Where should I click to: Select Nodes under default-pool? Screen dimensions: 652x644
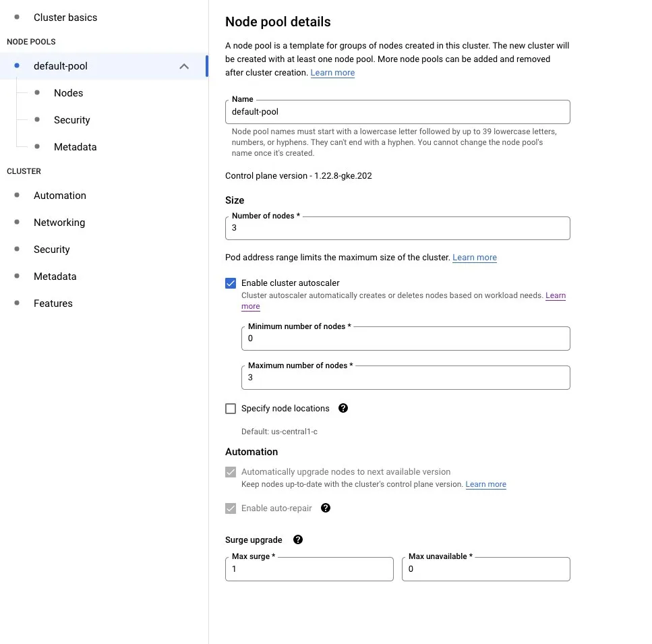tap(69, 93)
